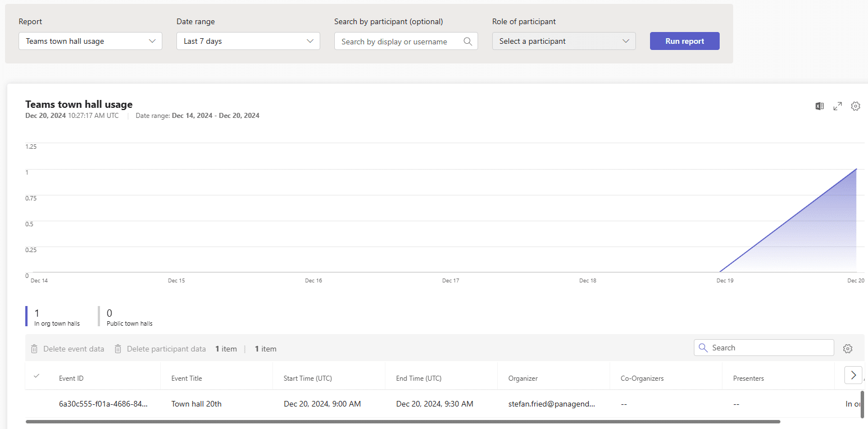Sort by Event Title column header
868x429 pixels.
(x=187, y=378)
